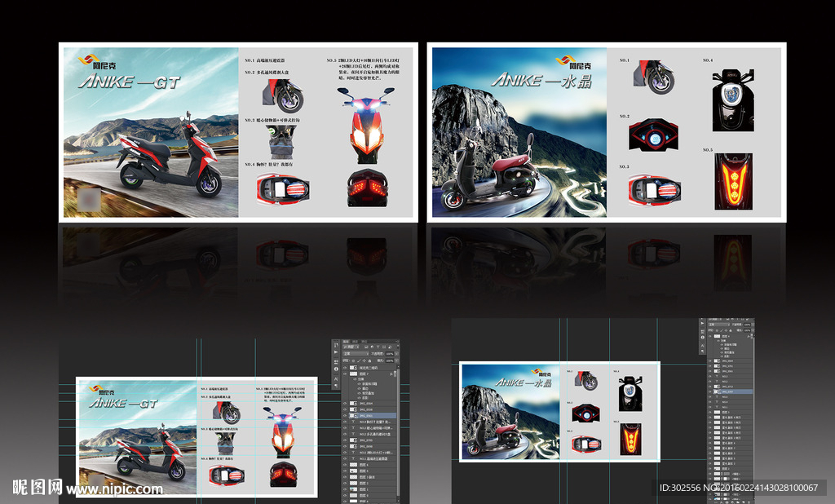Viewport: 835px width, 504px height.
Task: Click the large ANIKE—GT brochure preview
Action: coord(238,132)
